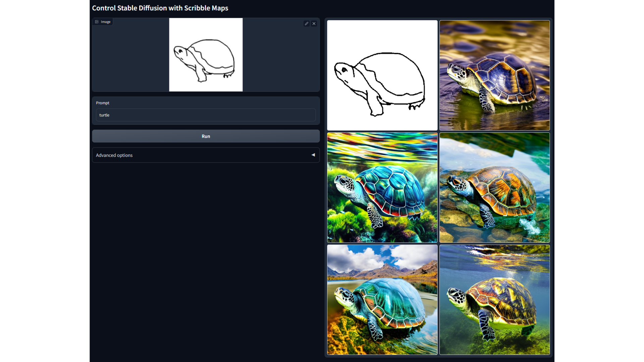Click the word turtle in the prompt box
This screenshot has height=362, width=644.
click(104, 115)
